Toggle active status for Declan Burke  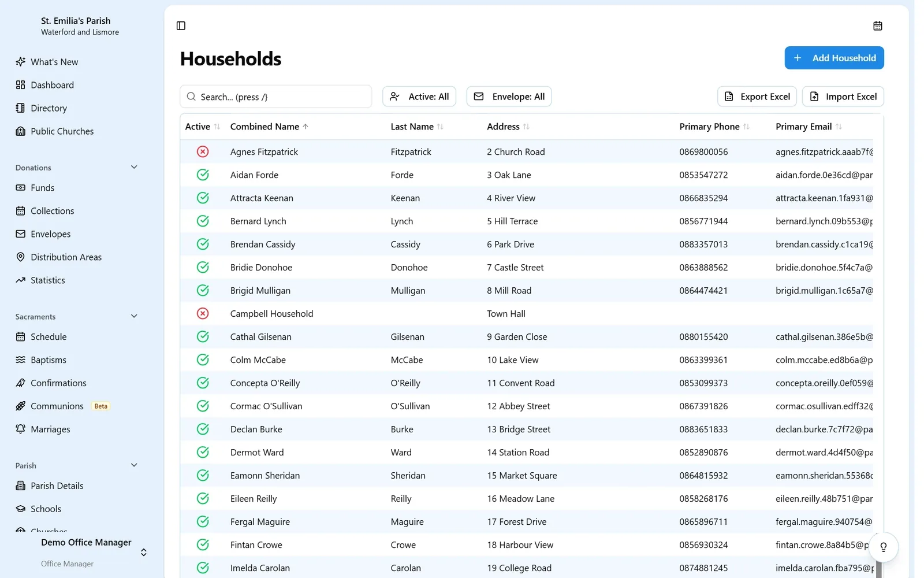[x=203, y=429]
